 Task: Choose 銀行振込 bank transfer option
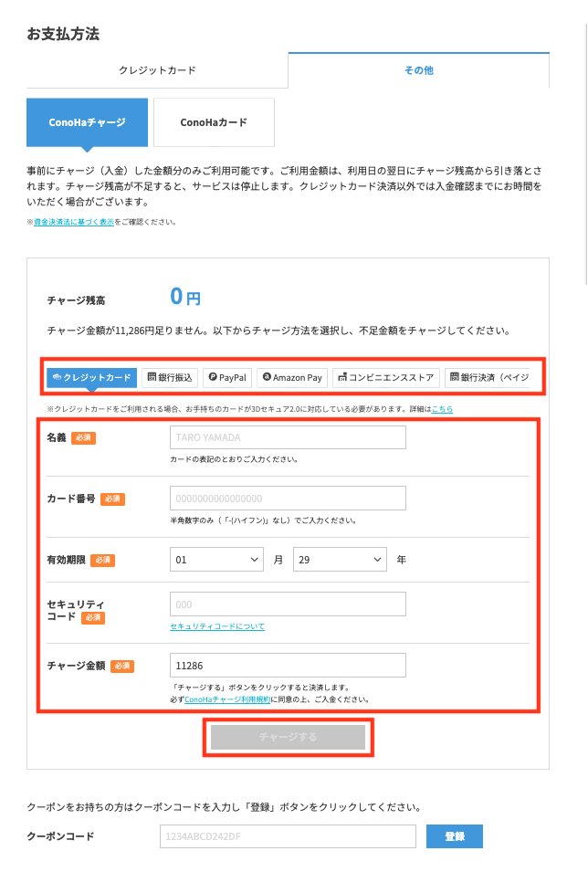tap(170, 377)
